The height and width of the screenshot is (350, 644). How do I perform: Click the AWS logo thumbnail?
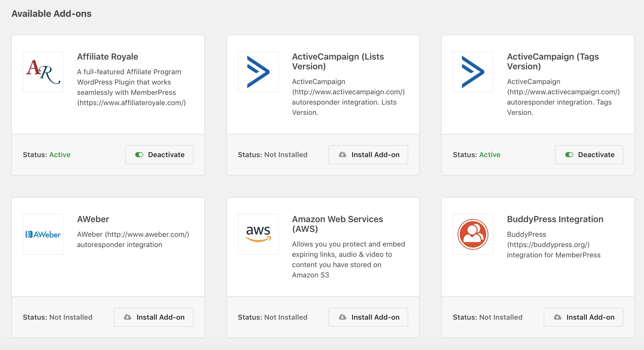pyautogui.click(x=258, y=234)
